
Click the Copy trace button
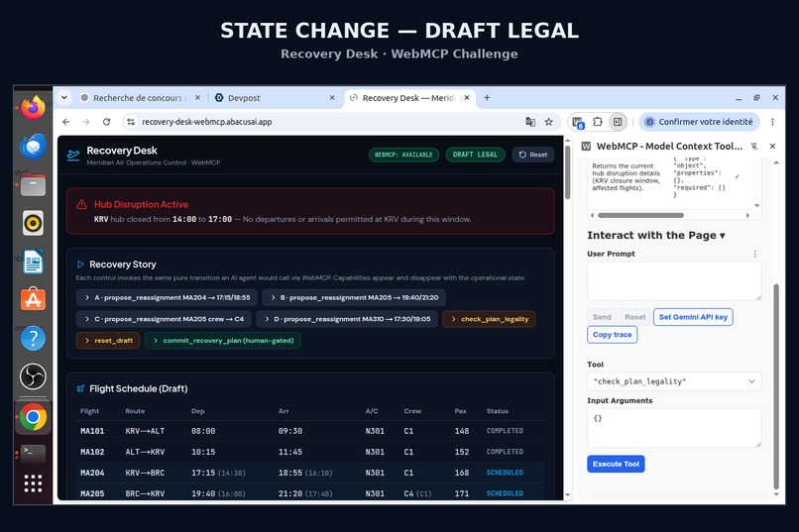[612, 335]
